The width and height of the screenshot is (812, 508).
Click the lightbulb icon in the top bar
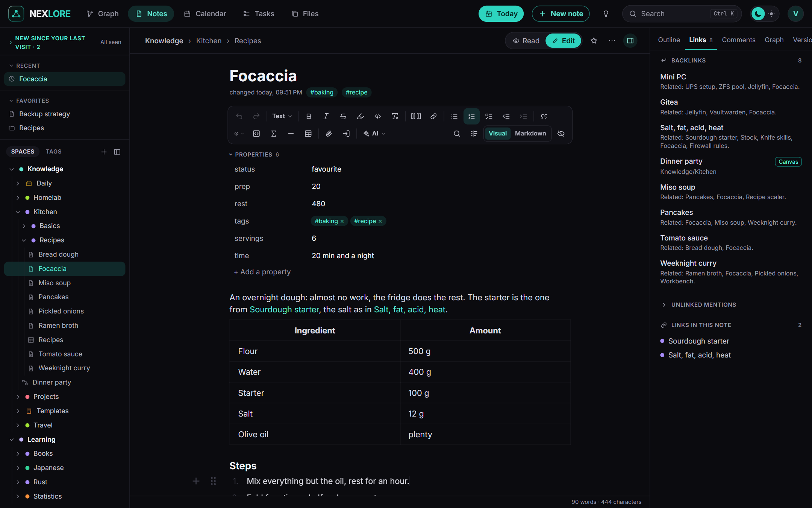click(606, 14)
